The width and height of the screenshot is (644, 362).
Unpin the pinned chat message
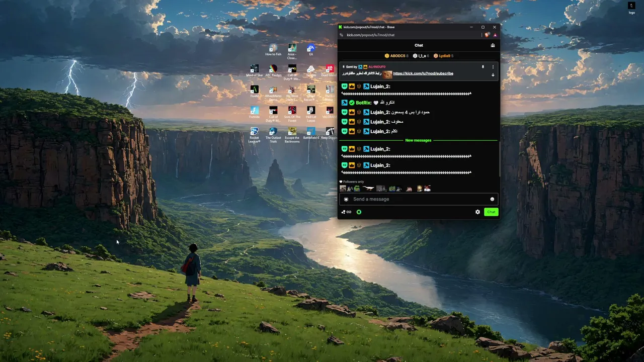point(482,67)
